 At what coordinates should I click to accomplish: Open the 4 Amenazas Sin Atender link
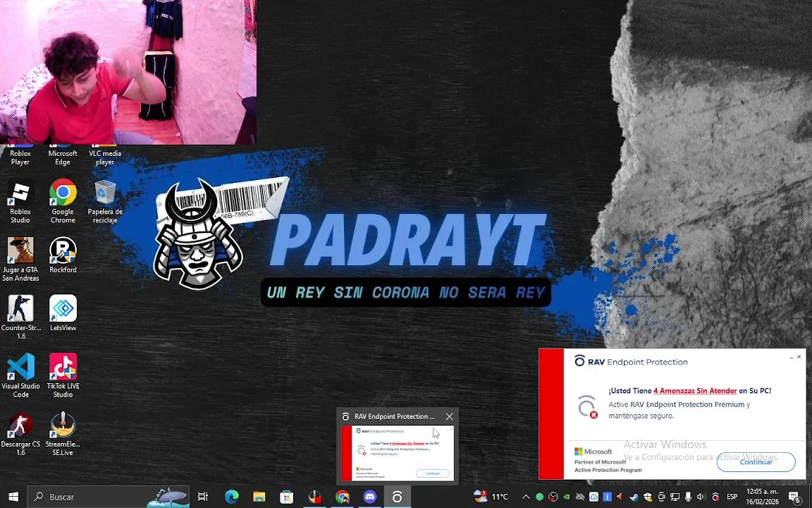click(695, 391)
